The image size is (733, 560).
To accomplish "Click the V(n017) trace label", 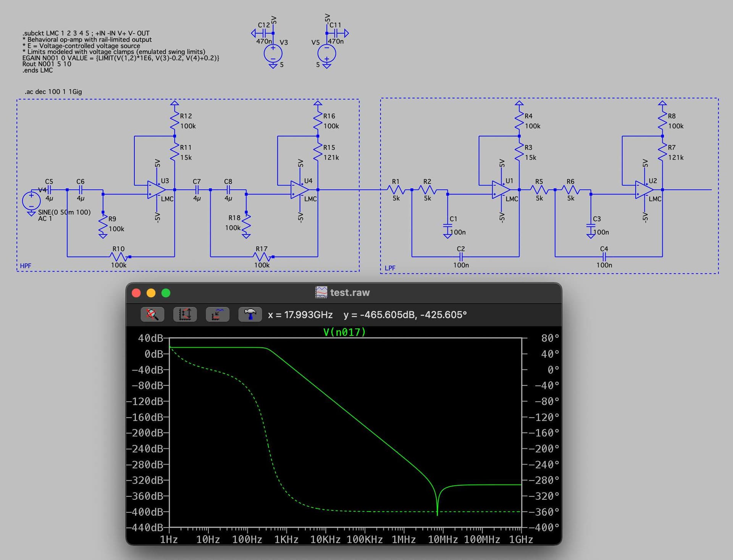I will point(344,332).
